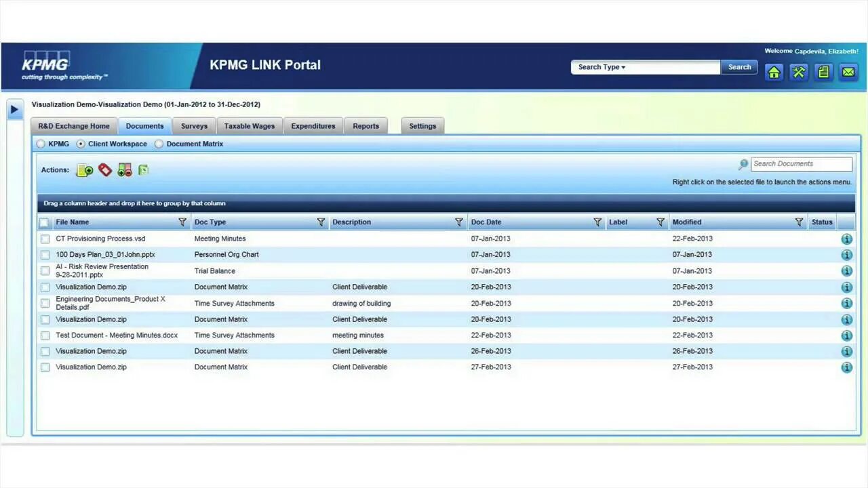
Task: Click the 'drawing of building' description cell
Action: (361, 304)
